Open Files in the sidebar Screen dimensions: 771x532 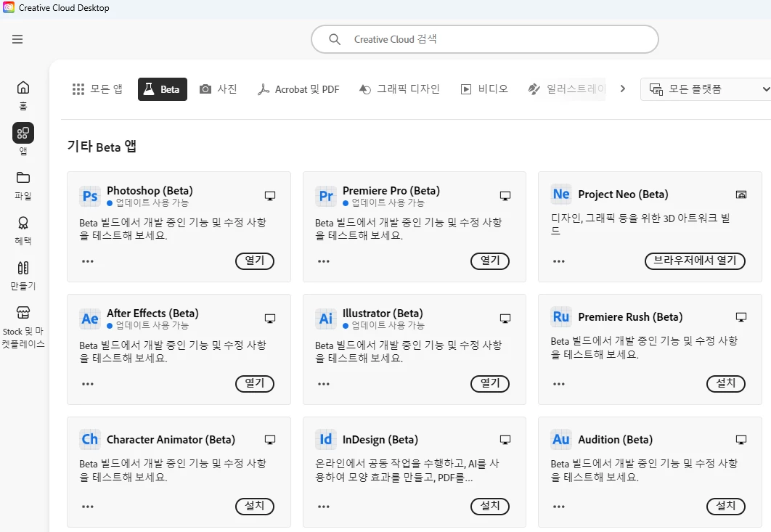coord(23,185)
